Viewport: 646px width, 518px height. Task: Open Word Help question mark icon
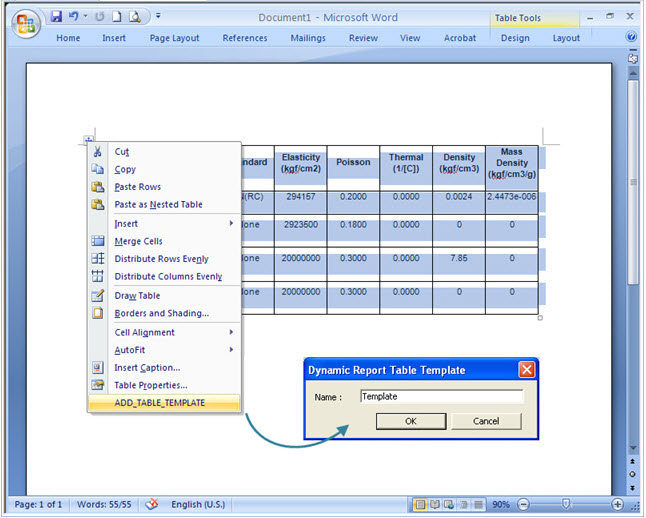tap(632, 38)
